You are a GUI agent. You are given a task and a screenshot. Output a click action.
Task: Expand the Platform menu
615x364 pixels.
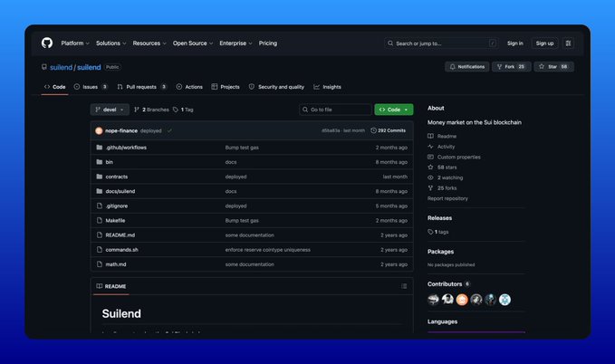[x=74, y=43]
